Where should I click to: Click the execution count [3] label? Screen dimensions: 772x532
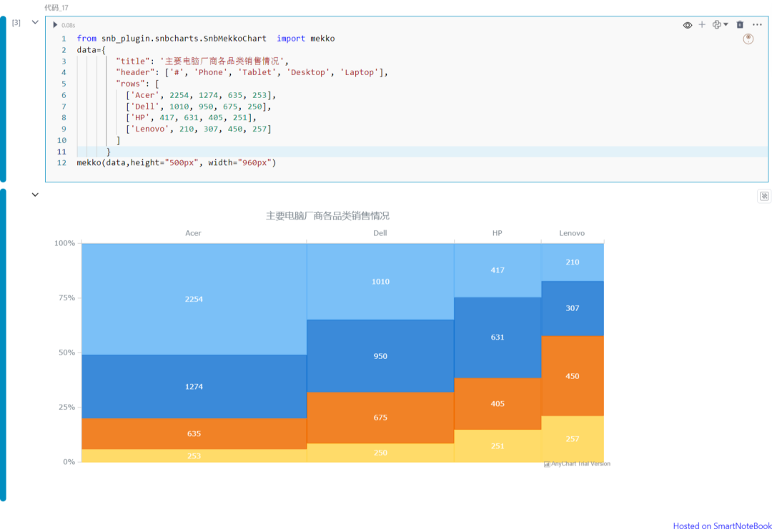point(16,23)
